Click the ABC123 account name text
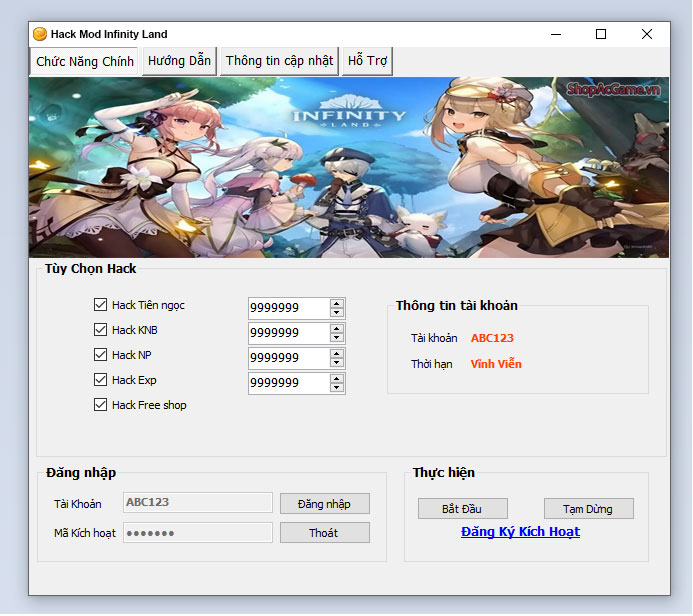 pos(492,338)
